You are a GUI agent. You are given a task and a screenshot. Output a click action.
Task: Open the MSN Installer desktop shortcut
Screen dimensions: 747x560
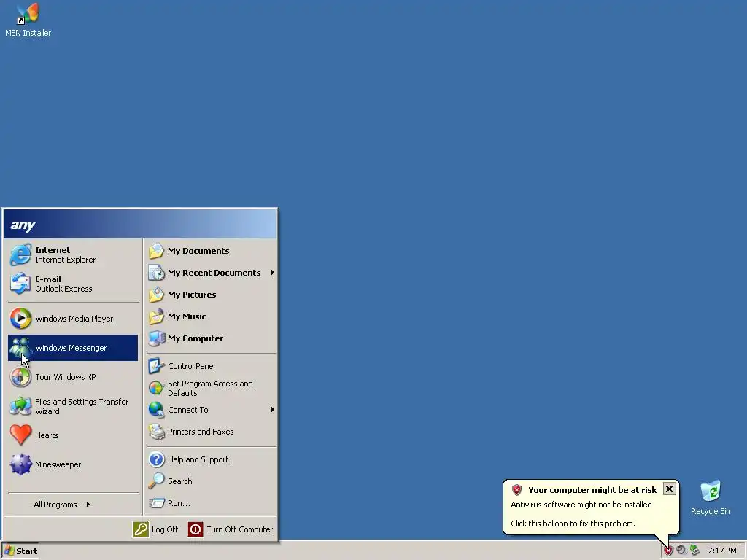click(28, 20)
